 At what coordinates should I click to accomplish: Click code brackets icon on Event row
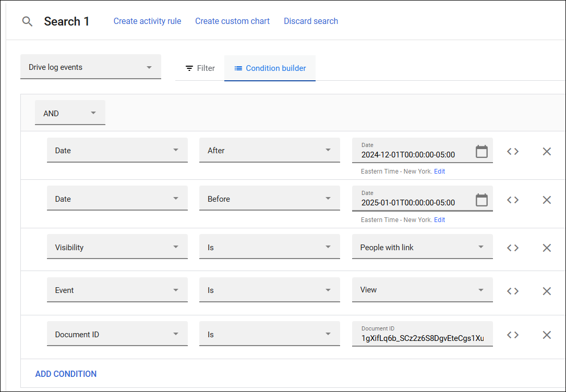click(x=513, y=291)
